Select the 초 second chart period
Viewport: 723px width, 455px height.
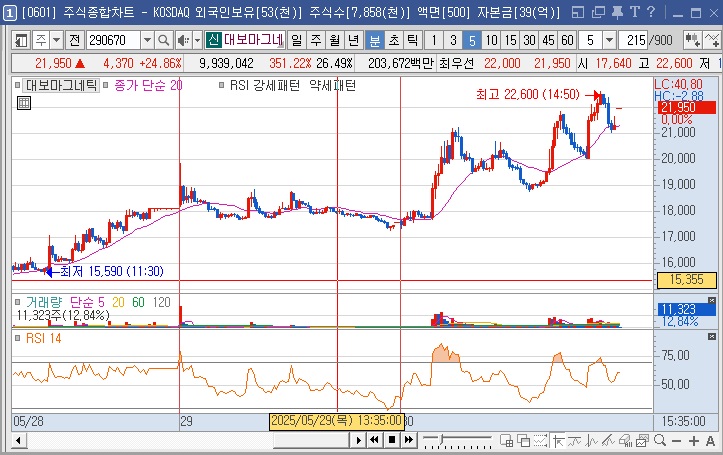coord(394,41)
